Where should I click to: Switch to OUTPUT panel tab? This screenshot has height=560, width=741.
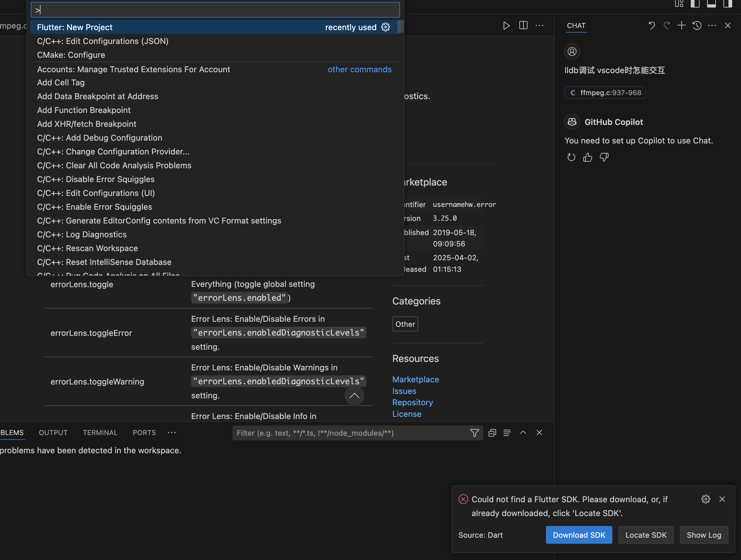[53, 432]
